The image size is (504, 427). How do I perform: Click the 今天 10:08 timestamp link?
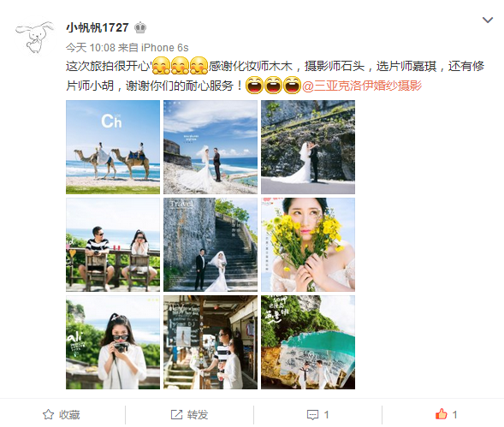coord(91,48)
